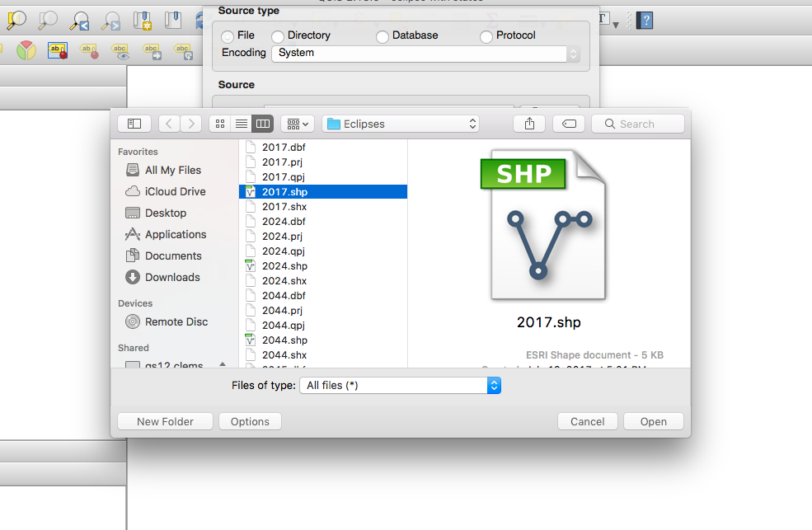
Task: Open the Text Annotation tool dropdown arrow
Action: [616, 25]
